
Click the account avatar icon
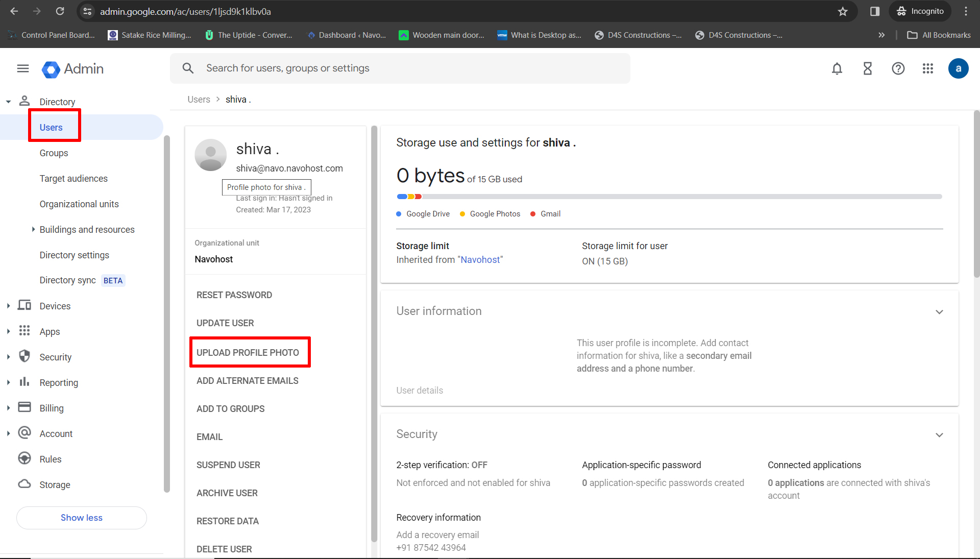958,68
